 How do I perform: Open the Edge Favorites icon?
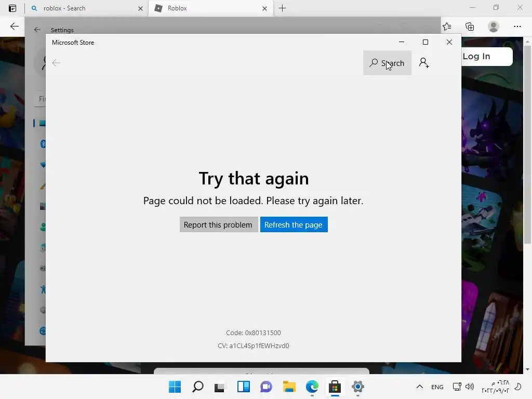point(447,26)
